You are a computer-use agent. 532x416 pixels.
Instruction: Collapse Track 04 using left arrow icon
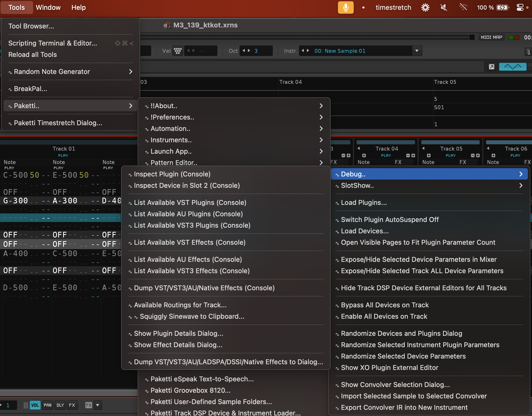(359, 148)
